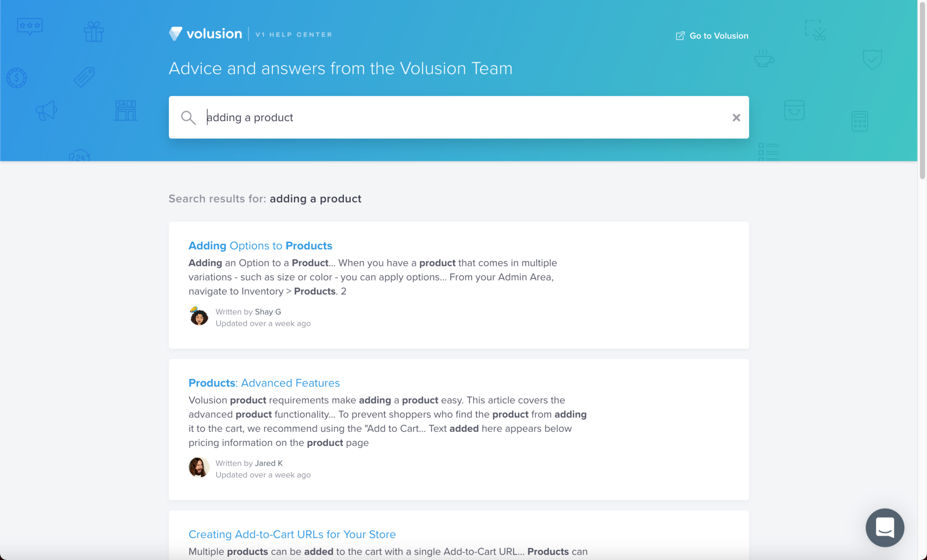Click inside the search input field
The image size is (927, 560).
(x=407, y=117)
